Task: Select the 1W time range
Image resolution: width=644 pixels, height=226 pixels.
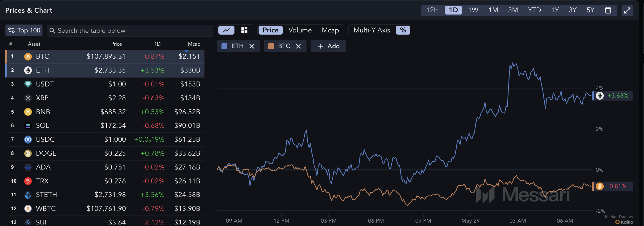Action: click(x=473, y=10)
